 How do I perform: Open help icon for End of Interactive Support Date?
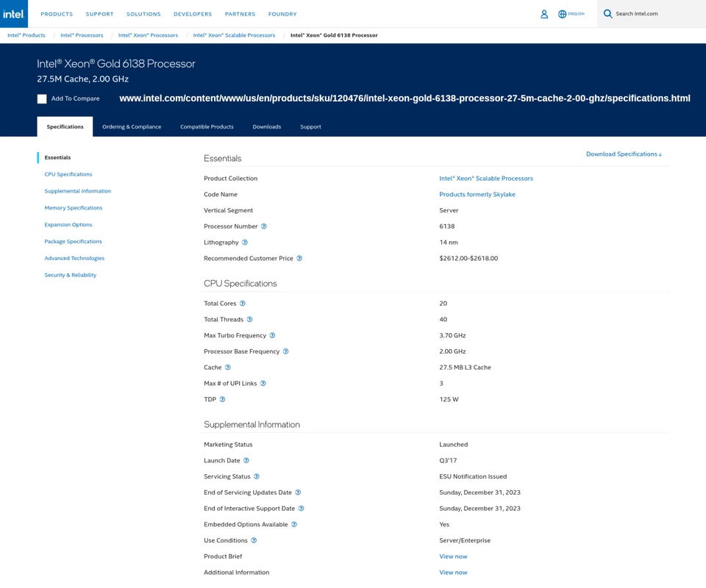point(302,509)
